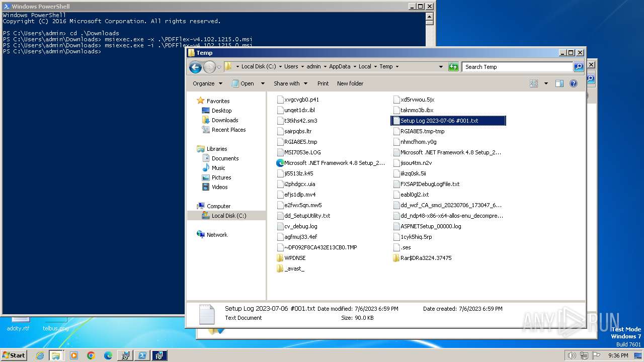Viewport: 644px width, 362px height.
Task: Select the Edge-icon Microsoft .NET Framework 4.8 Setup file
Action: (331, 163)
